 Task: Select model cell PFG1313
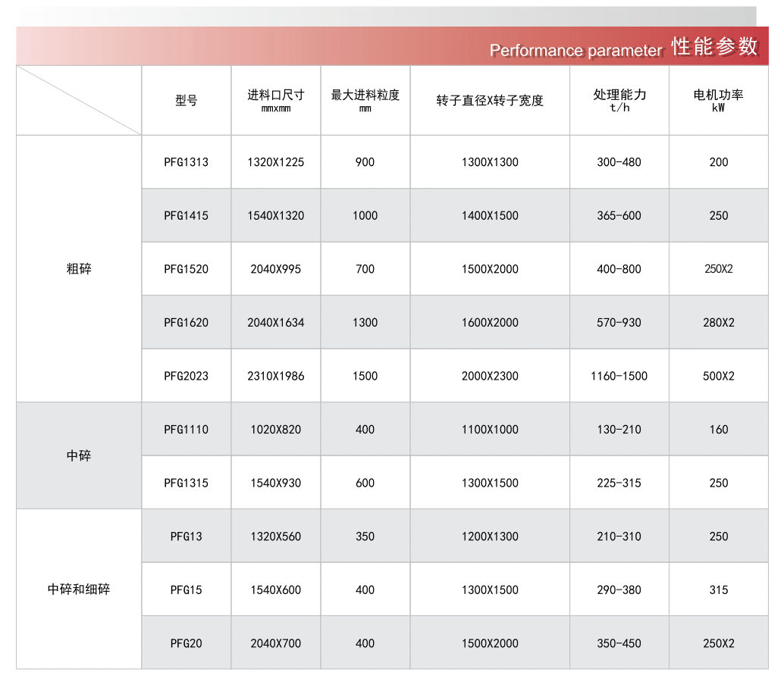(x=186, y=162)
